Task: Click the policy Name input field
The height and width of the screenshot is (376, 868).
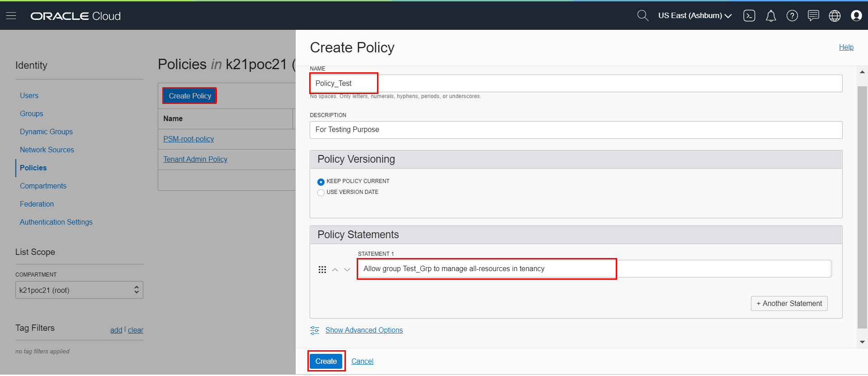Action: (x=576, y=83)
